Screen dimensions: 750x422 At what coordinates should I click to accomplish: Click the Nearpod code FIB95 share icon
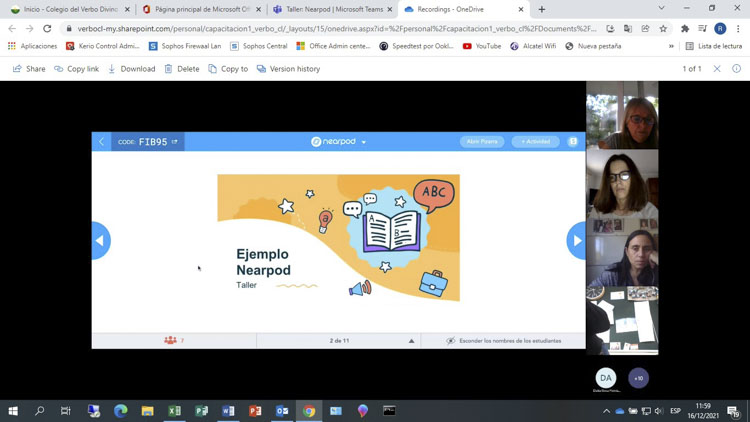tap(175, 142)
